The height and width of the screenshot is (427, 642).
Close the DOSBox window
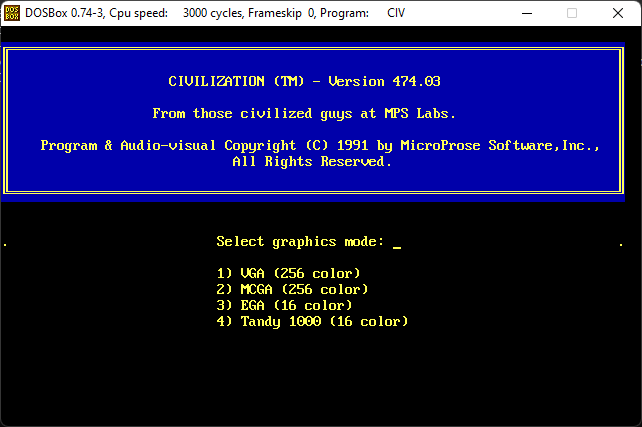[x=618, y=14]
